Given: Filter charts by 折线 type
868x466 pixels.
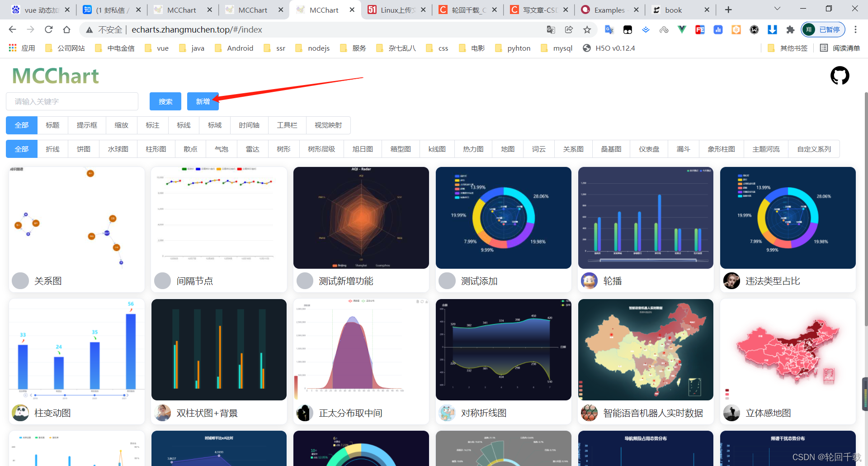Looking at the screenshot, I should 52,149.
